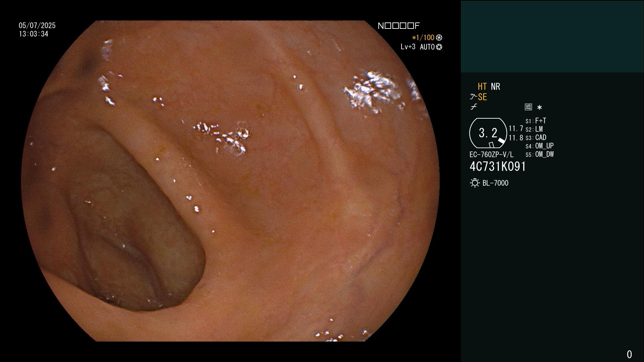Click the 4C731K091 serial number
Viewport: 644px width, 362px height.
pyautogui.click(x=498, y=167)
